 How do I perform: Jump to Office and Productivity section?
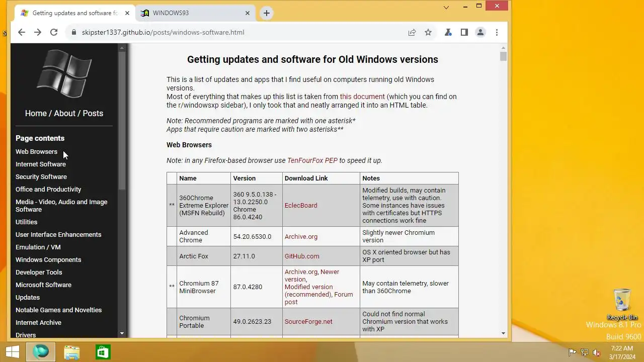[48, 189]
